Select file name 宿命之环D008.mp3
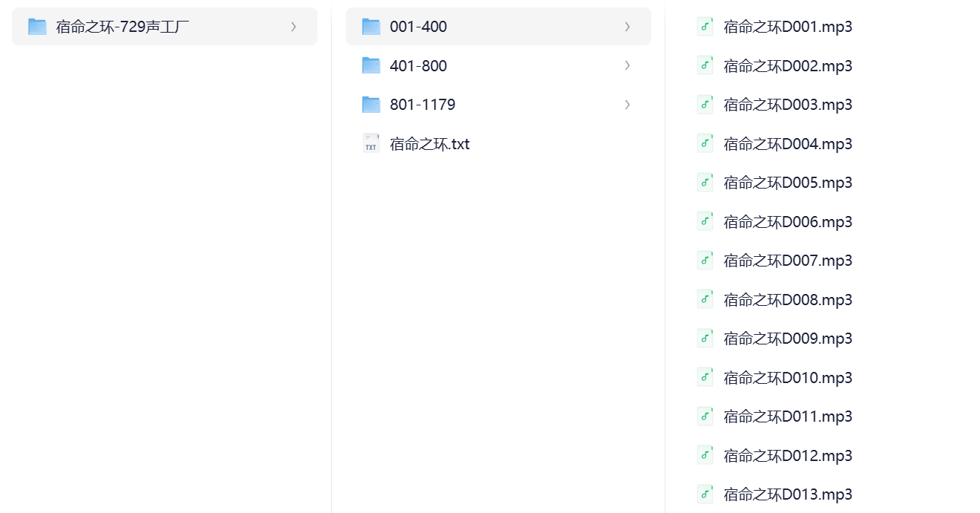Screen dimensions: 980x513 (x=788, y=300)
